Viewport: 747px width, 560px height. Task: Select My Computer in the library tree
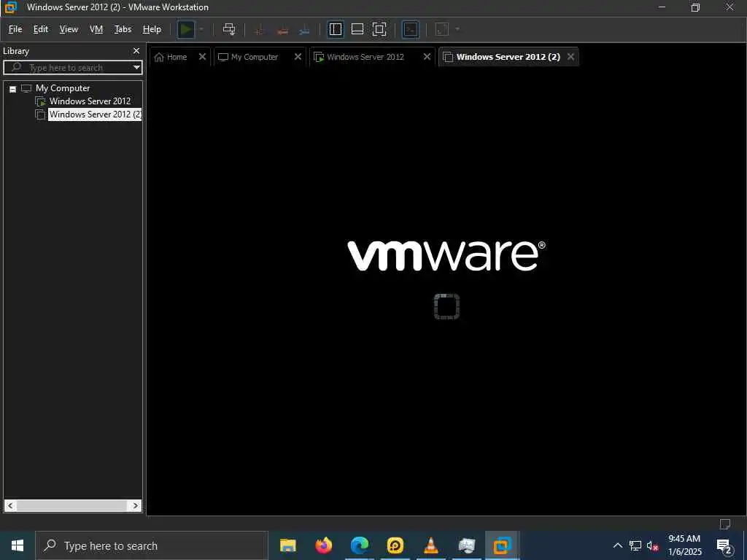[63, 88]
